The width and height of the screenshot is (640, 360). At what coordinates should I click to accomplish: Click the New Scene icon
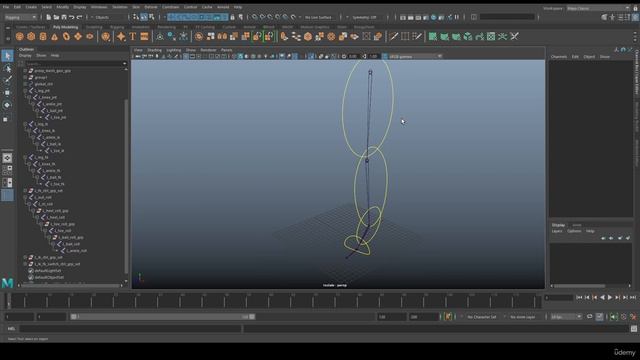(x=48, y=17)
